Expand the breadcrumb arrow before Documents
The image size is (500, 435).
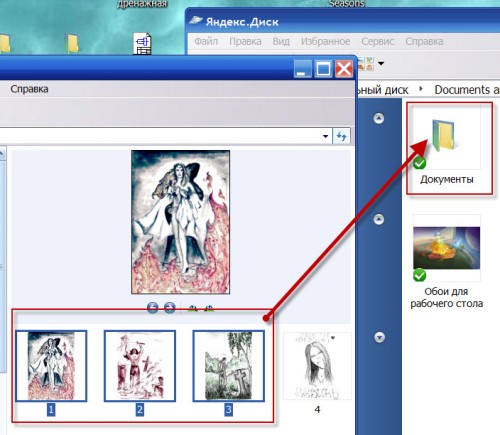point(421,89)
